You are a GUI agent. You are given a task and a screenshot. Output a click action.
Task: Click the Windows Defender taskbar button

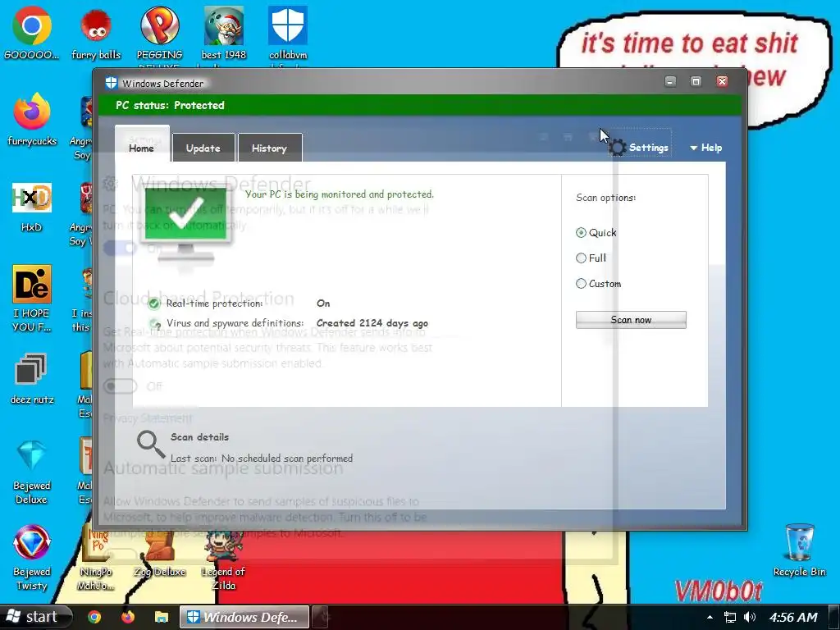tap(244, 617)
